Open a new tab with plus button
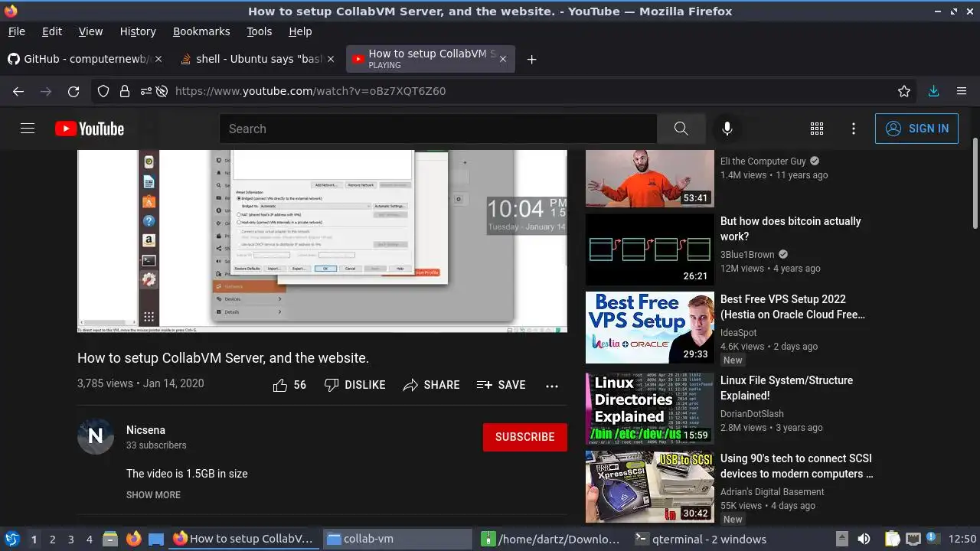This screenshot has height=551, width=980. click(x=531, y=59)
